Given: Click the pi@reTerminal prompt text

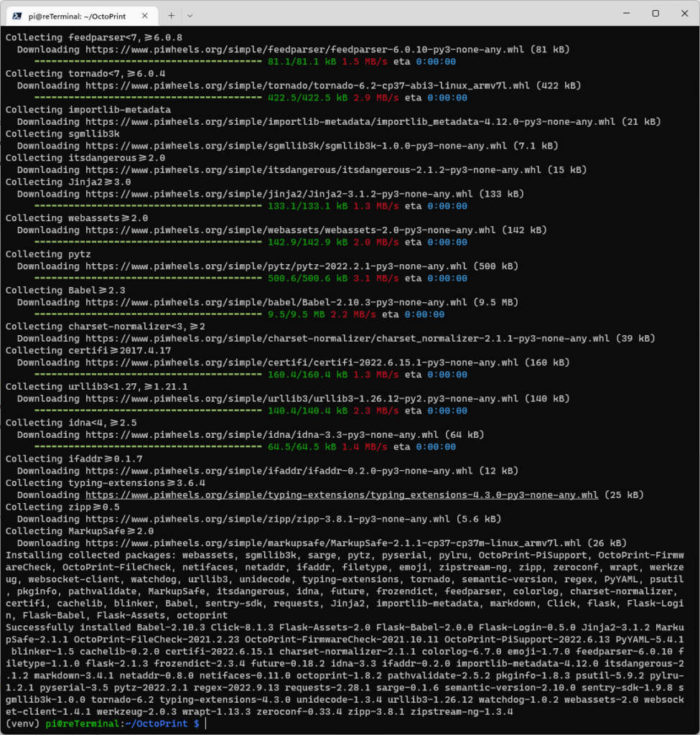Looking at the screenshot, I should (x=83, y=724).
